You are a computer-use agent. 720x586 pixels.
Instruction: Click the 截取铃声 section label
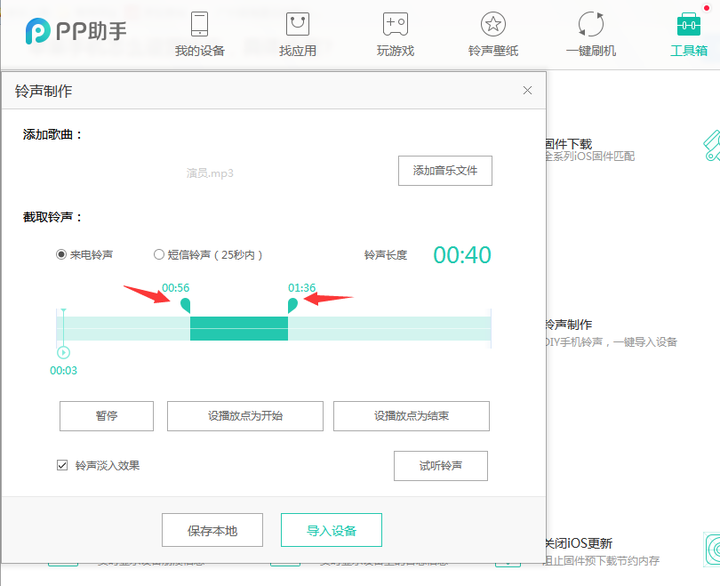pyautogui.click(x=52, y=217)
